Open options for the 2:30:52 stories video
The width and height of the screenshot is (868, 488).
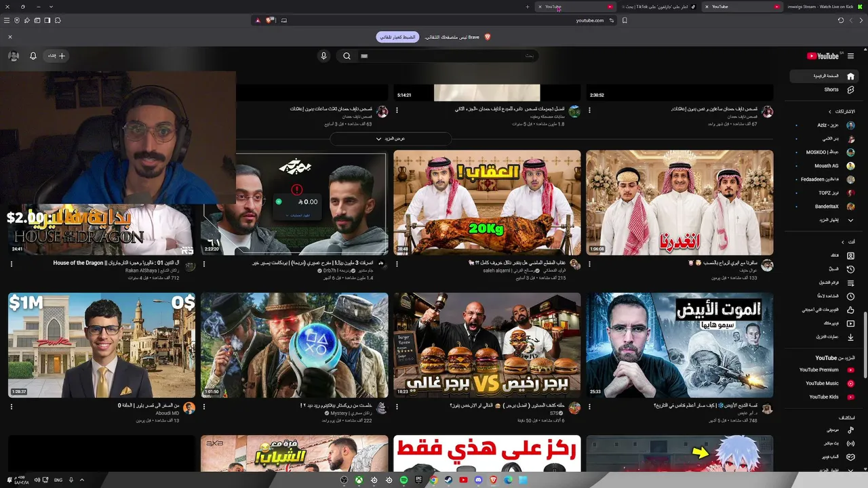click(589, 110)
